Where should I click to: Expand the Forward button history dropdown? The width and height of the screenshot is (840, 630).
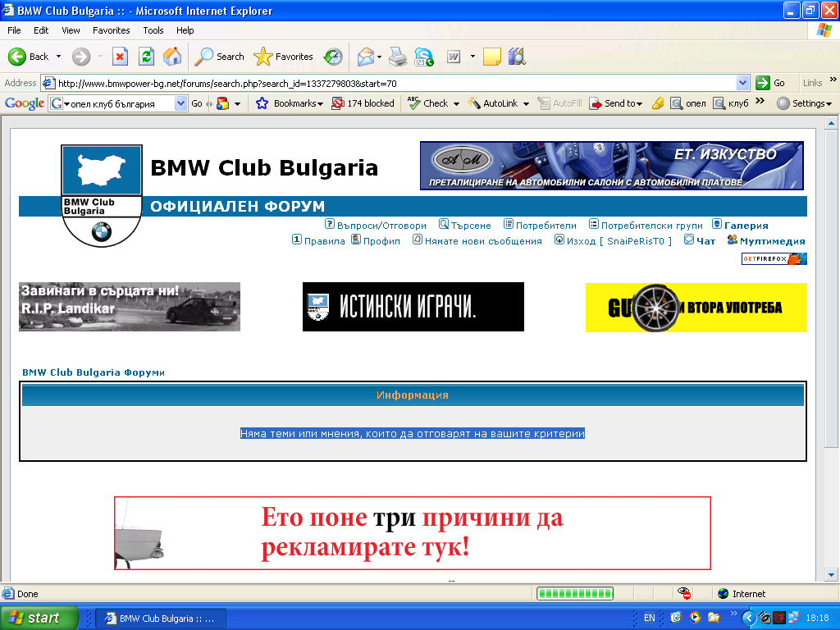[100, 57]
